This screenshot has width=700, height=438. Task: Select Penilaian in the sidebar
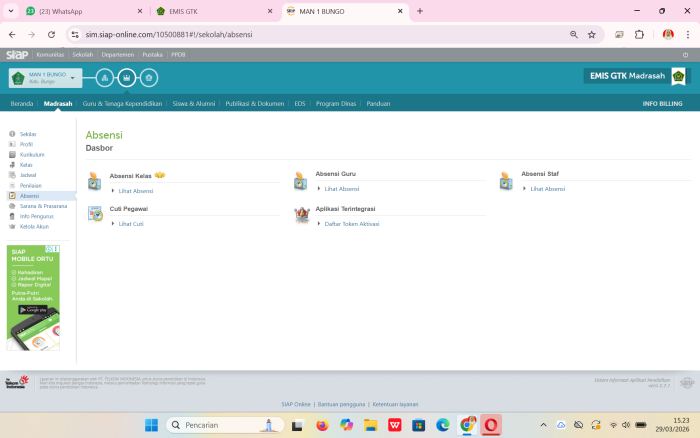click(30, 185)
